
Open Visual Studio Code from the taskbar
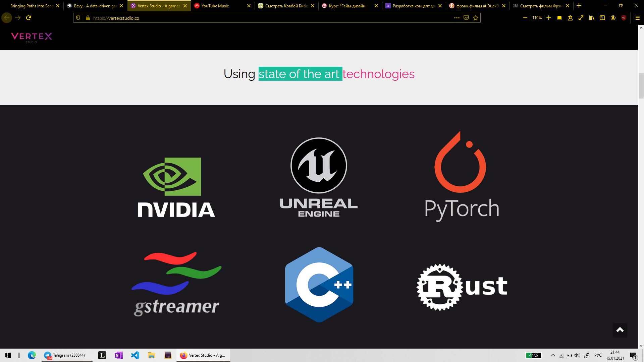coord(135,355)
